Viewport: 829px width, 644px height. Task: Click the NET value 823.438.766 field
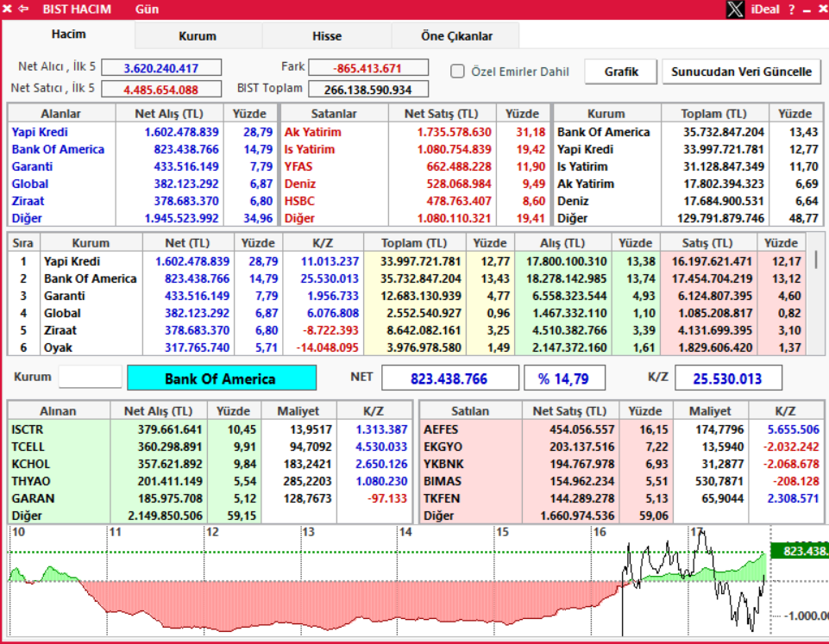click(449, 378)
